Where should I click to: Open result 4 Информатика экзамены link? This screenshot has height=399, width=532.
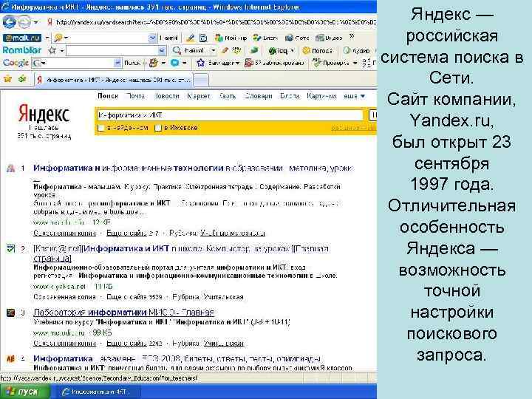(x=177, y=358)
